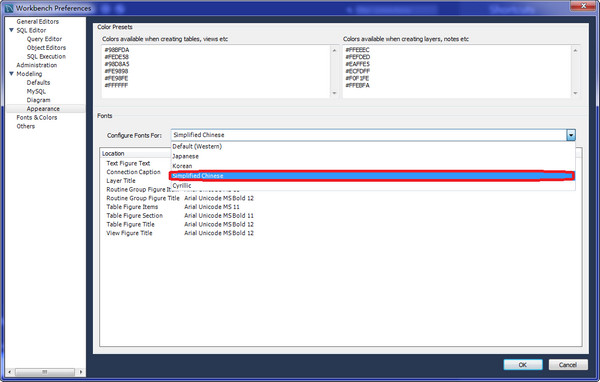Open Fonts & Colors preferences
600x382 pixels.
click(x=37, y=118)
